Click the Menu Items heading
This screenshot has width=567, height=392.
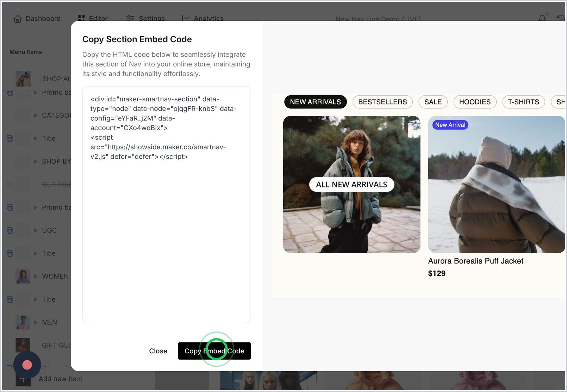click(x=26, y=52)
